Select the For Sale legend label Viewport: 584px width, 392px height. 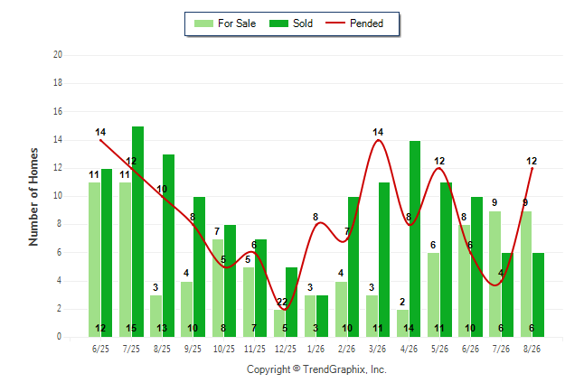point(237,23)
